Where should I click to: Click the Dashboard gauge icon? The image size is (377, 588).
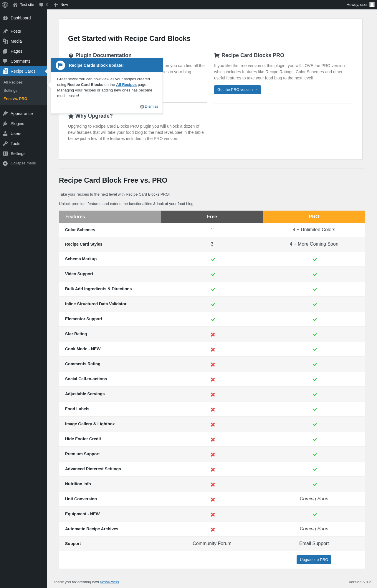(5, 18)
